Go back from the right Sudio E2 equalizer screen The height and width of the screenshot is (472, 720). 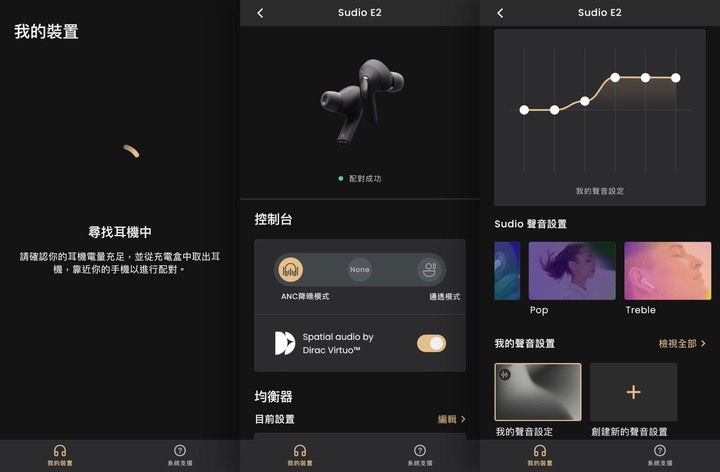pos(500,13)
